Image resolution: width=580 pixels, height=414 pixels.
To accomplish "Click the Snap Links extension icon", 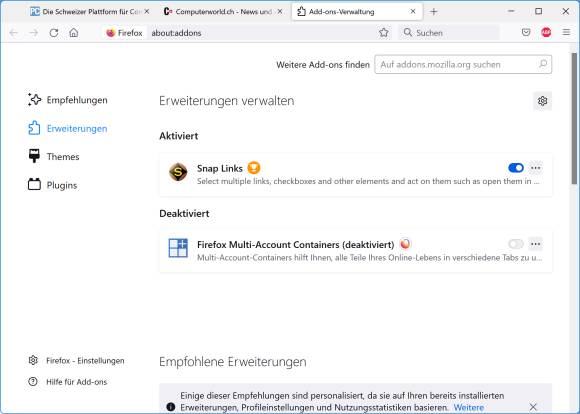I will point(178,172).
